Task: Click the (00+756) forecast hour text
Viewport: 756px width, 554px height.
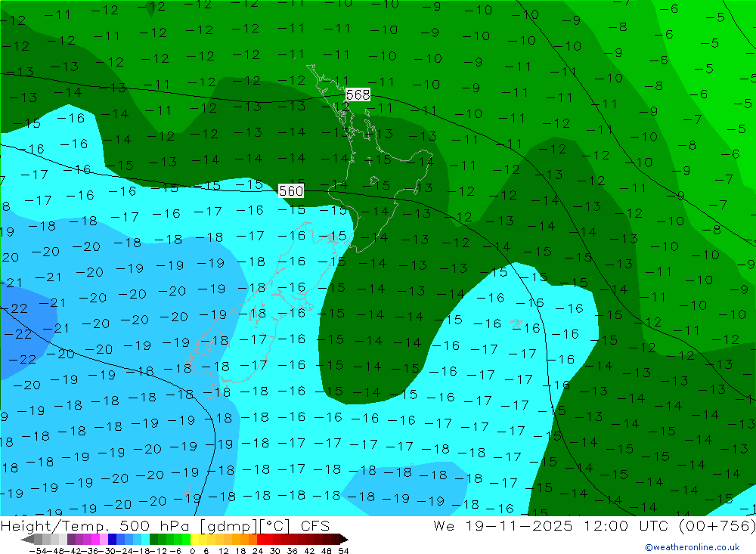Action: [717, 525]
